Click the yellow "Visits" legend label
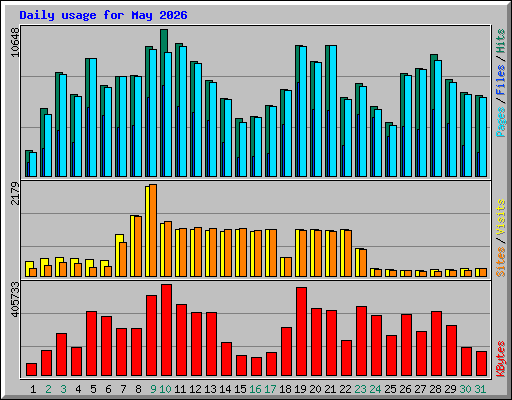512x400 pixels. [501, 217]
